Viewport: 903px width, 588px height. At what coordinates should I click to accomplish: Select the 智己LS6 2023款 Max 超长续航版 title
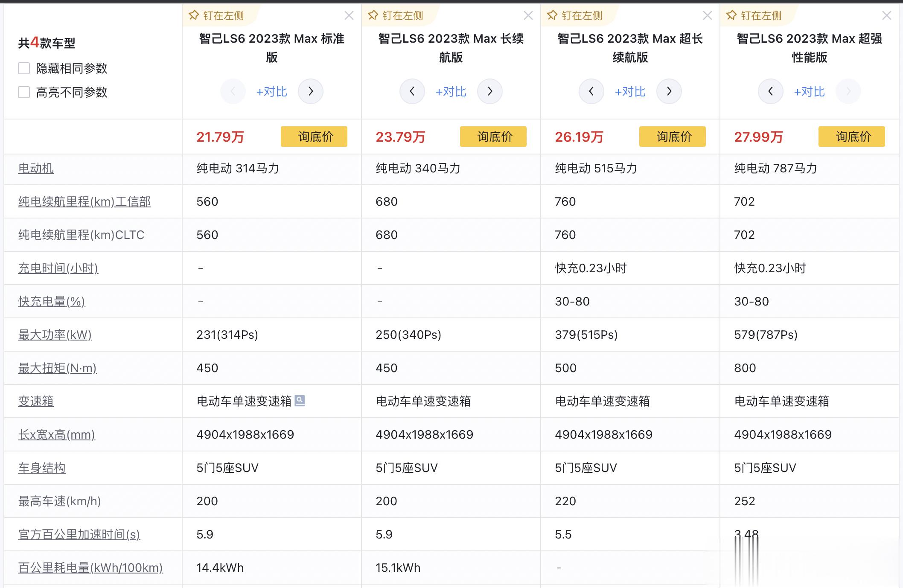[630, 48]
